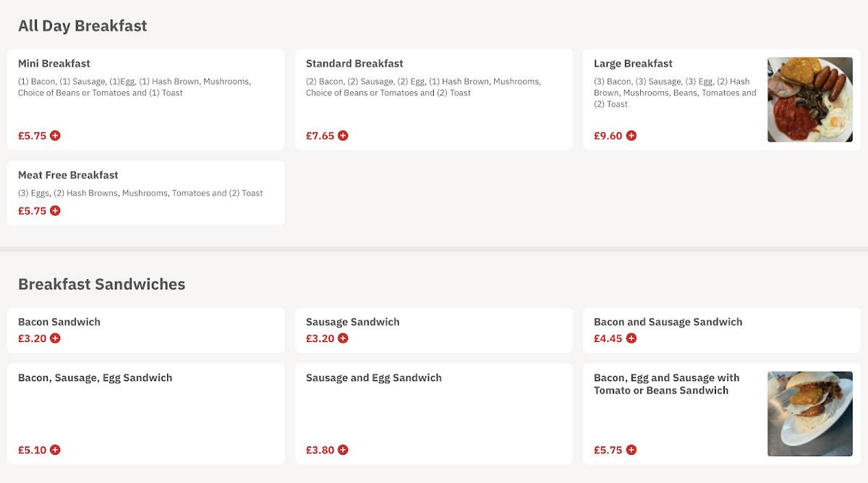Add the £5.10 Bacon, Sausage, Egg Sandwich
Screen dimensions: 868x483
pyautogui.click(x=55, y=450)
